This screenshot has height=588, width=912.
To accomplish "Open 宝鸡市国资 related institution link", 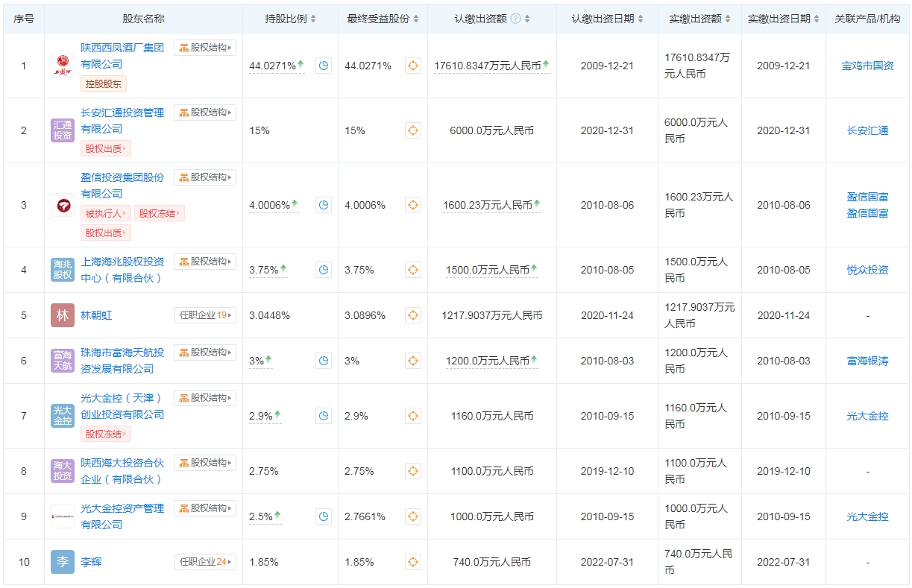I will click(x=867, y=66).
